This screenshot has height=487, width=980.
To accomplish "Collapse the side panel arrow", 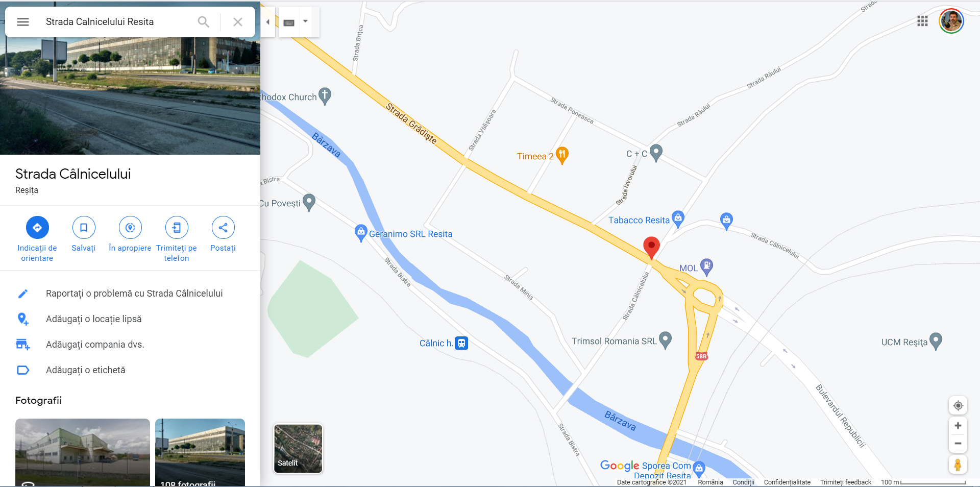I will pyautogui.click(x=268, y=22).
